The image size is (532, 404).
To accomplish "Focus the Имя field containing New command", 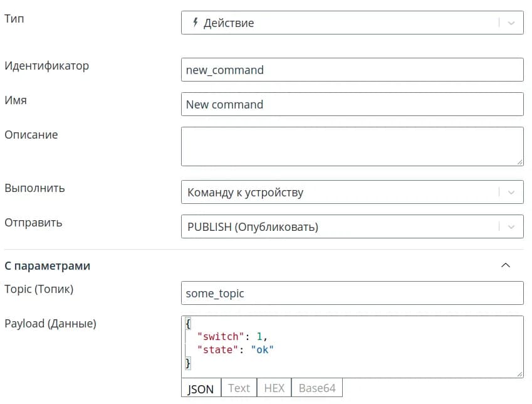I will coord(352,104).
